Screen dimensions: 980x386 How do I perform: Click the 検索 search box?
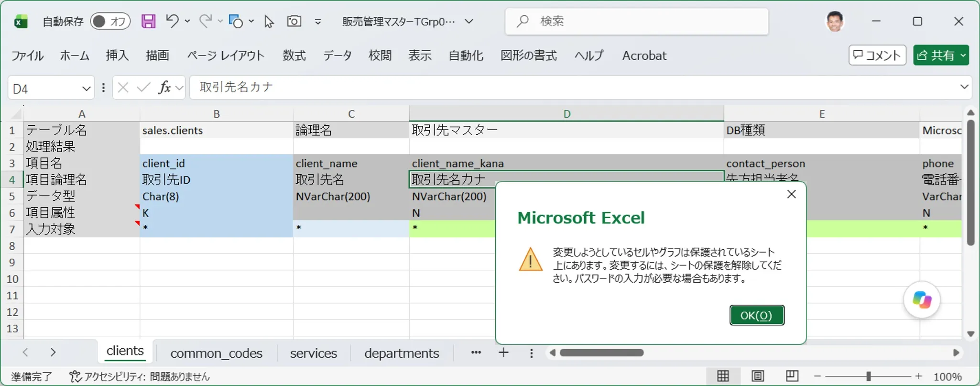637,22
